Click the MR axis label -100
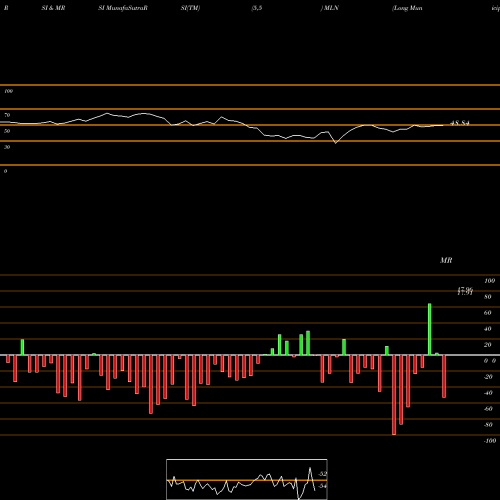The width and height of the screenshot is (500, 500). pyautogui.click(x=490, y=441)
